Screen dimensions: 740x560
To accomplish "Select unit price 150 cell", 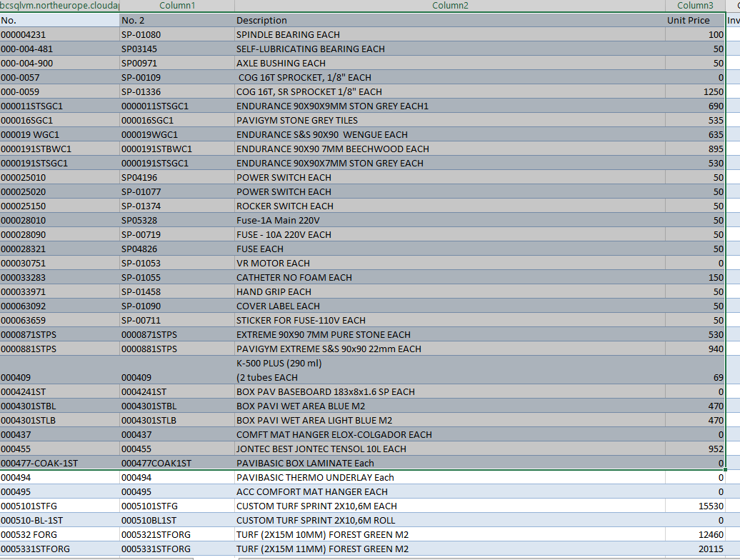I will (x=695, y=277).
